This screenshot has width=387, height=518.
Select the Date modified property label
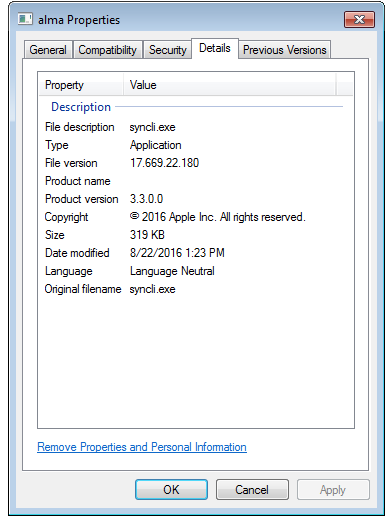77,253
